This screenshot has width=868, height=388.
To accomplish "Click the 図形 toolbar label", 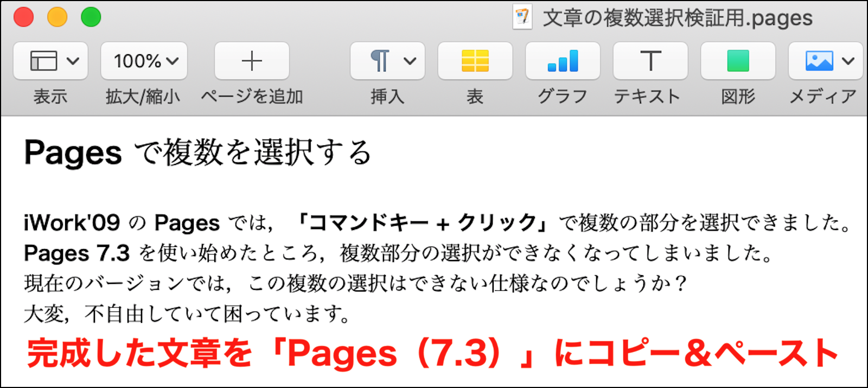I will click(x=738, y=97).
